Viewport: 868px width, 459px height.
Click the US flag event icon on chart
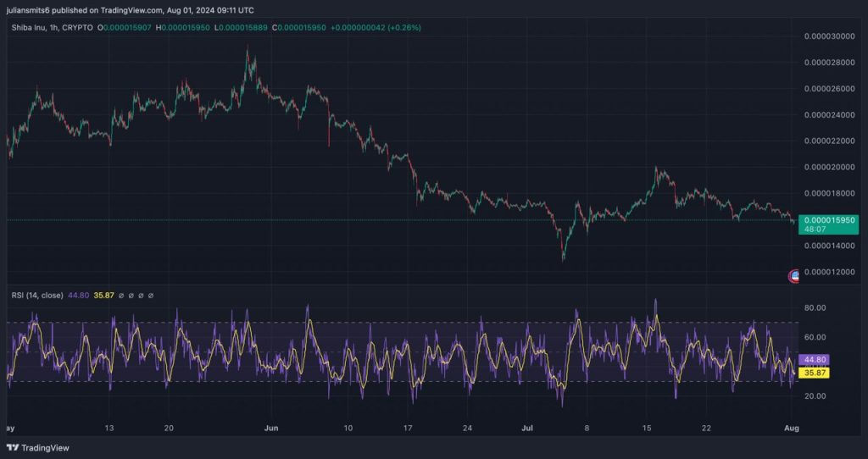(x=793, y=276)
